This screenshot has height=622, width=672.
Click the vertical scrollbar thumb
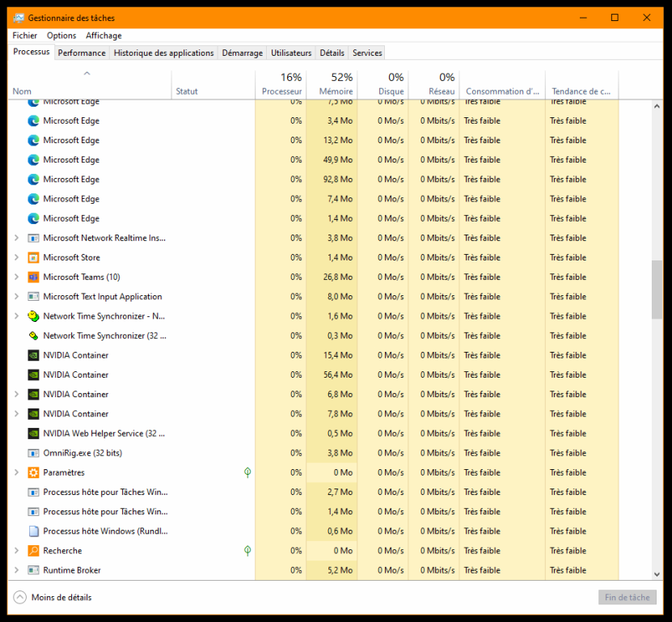point(656,291)
